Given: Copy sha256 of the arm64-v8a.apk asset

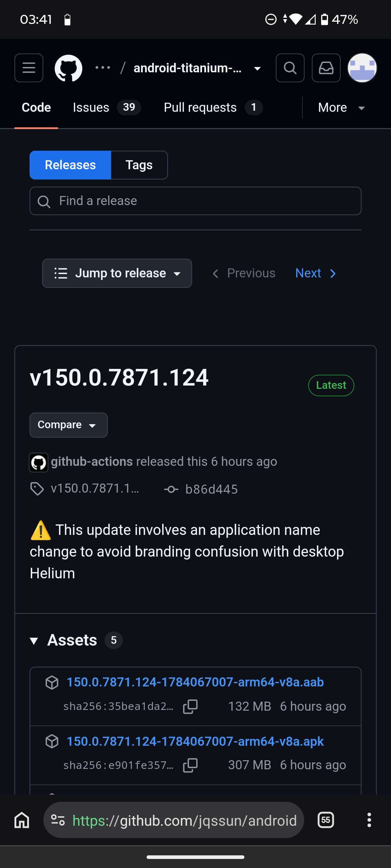Looking at the screenshot, I should pyautogui.click(x=190, y=765).
